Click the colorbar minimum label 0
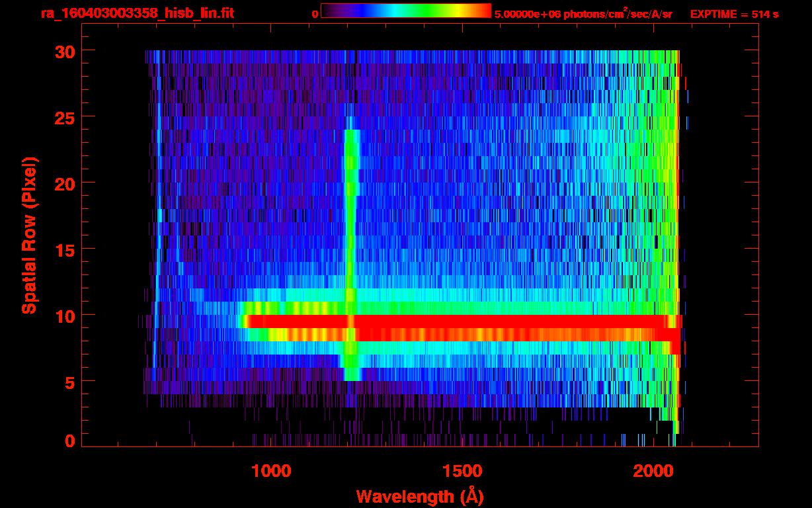This screenshot has height=508, width=812. click(x=315, y=14)
